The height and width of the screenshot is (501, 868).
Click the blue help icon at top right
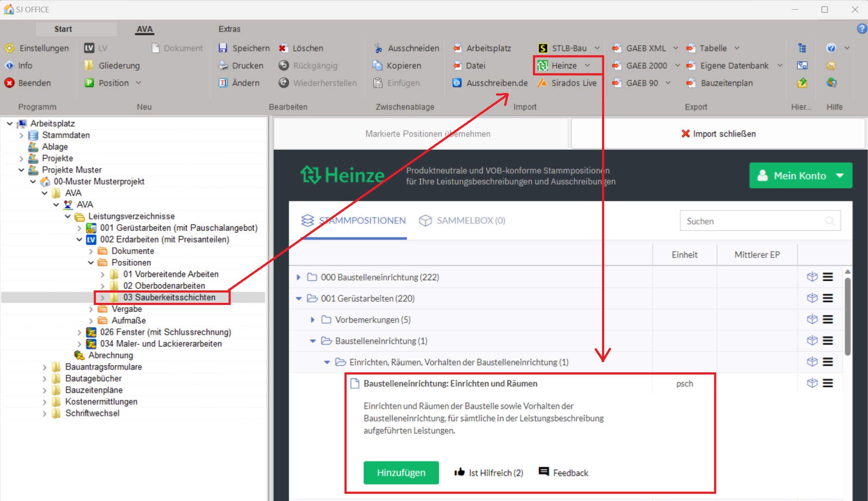[862, 29]
